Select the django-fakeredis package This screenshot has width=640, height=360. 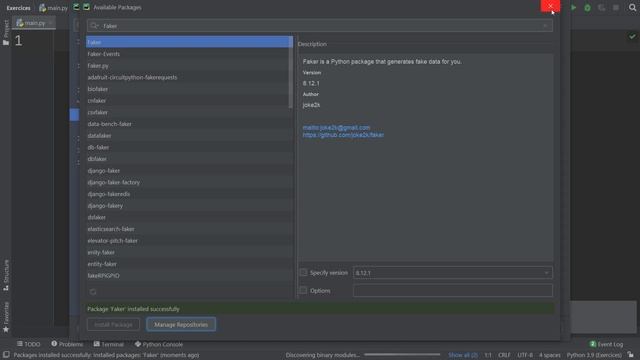point(189,194)
